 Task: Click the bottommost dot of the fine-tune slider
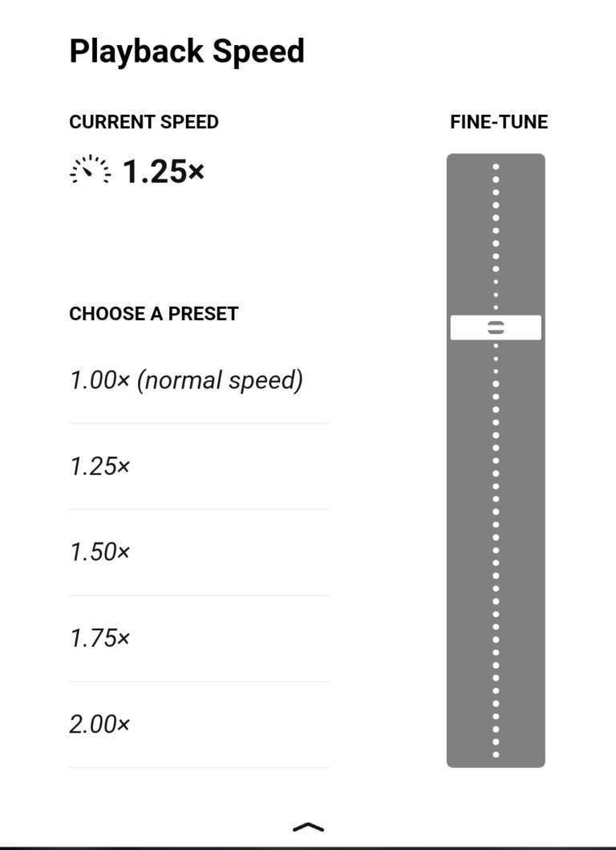click(x=496, y=754)
